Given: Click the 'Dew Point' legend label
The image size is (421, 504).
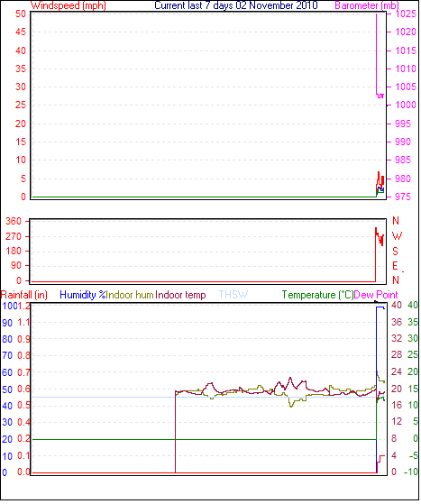Looking at the screenshot, I should (376, 295).
